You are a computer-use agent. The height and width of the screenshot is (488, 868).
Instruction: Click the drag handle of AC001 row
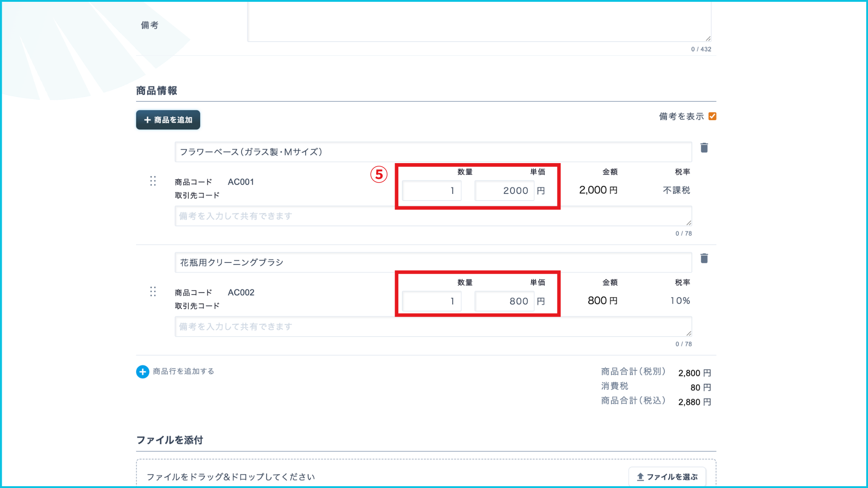tap(153, 181)
